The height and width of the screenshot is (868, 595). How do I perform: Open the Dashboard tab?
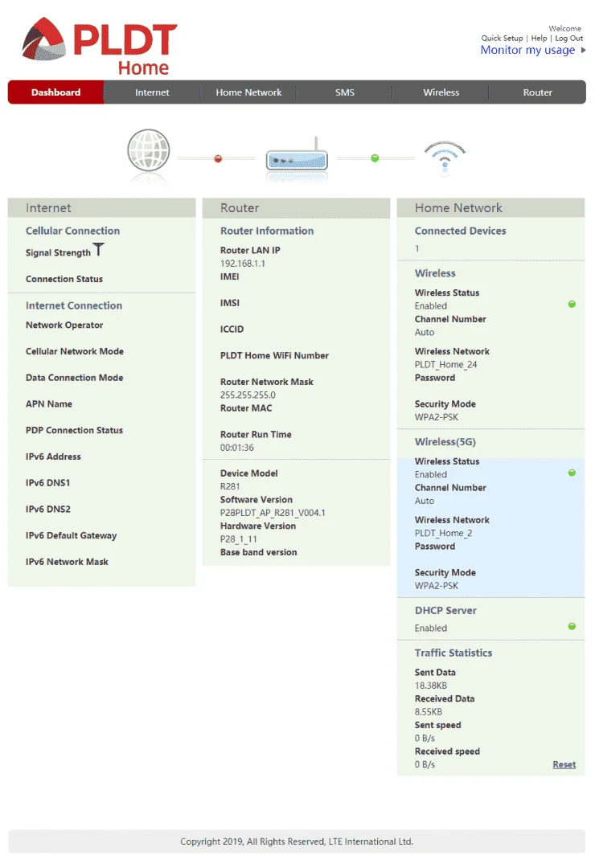[x=56, y=92]
